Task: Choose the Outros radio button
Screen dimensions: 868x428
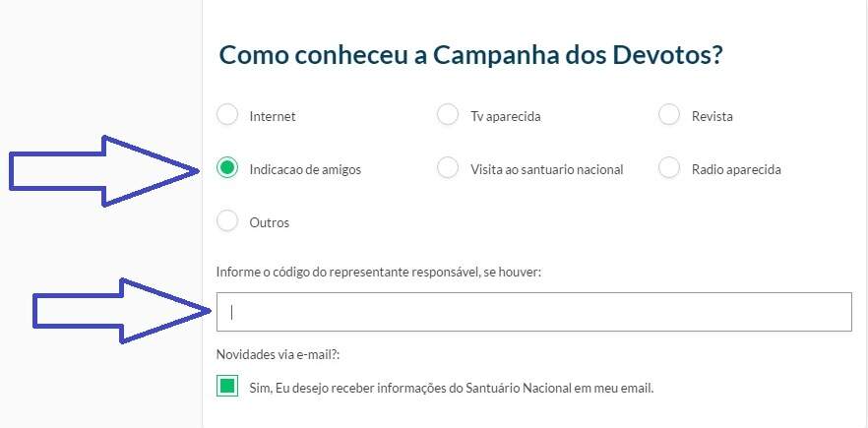Action: pos(227,221)
